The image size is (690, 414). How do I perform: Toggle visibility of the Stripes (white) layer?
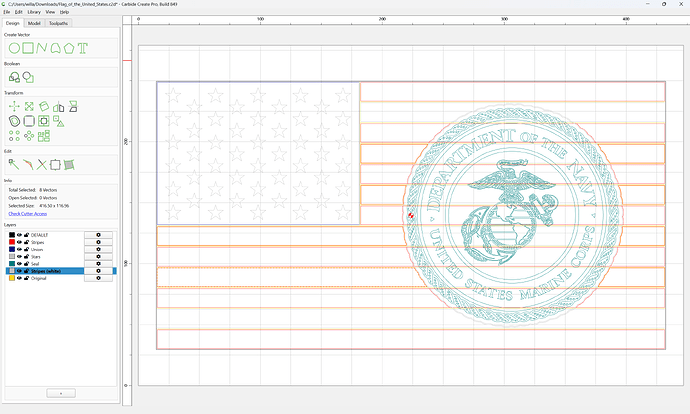pos(19,271)
